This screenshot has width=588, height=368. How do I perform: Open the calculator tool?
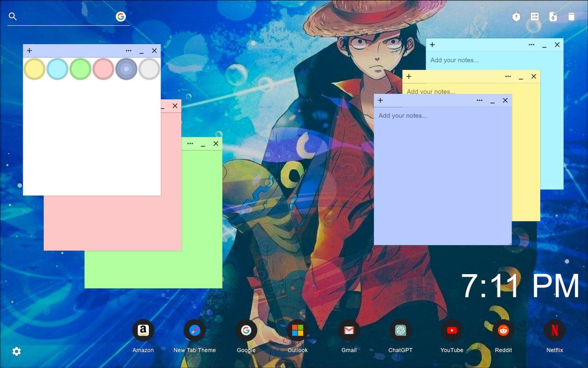pos(535,17)
